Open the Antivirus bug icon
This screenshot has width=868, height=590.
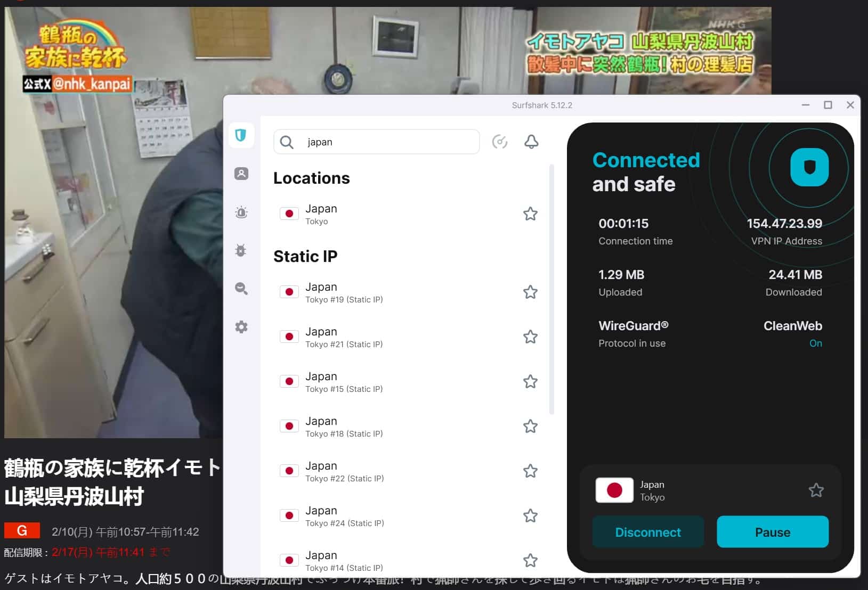coord(241,250)
